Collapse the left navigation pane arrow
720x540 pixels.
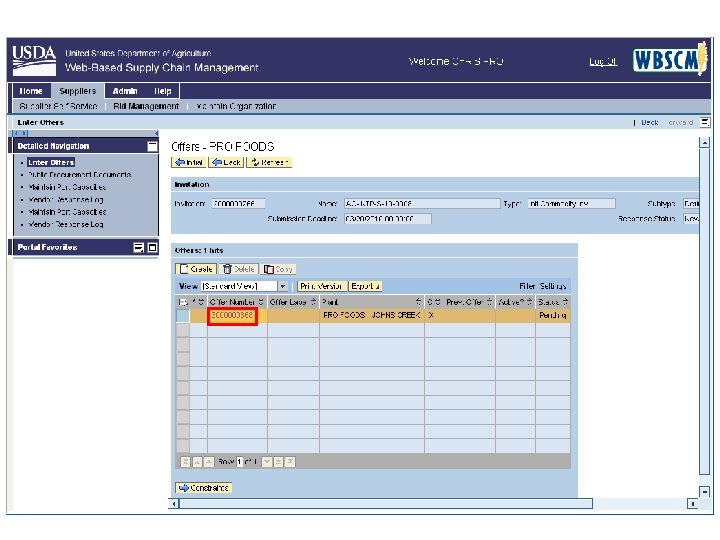click(156, 133)
